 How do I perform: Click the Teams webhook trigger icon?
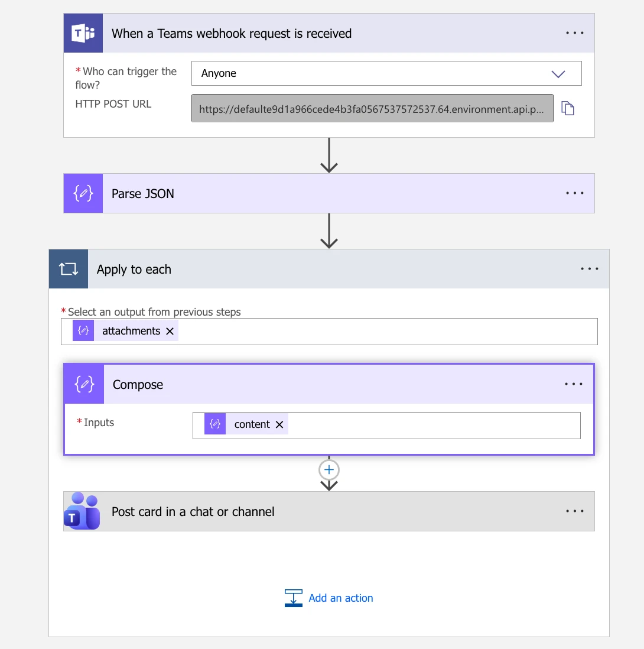click(x=83, y=33)
